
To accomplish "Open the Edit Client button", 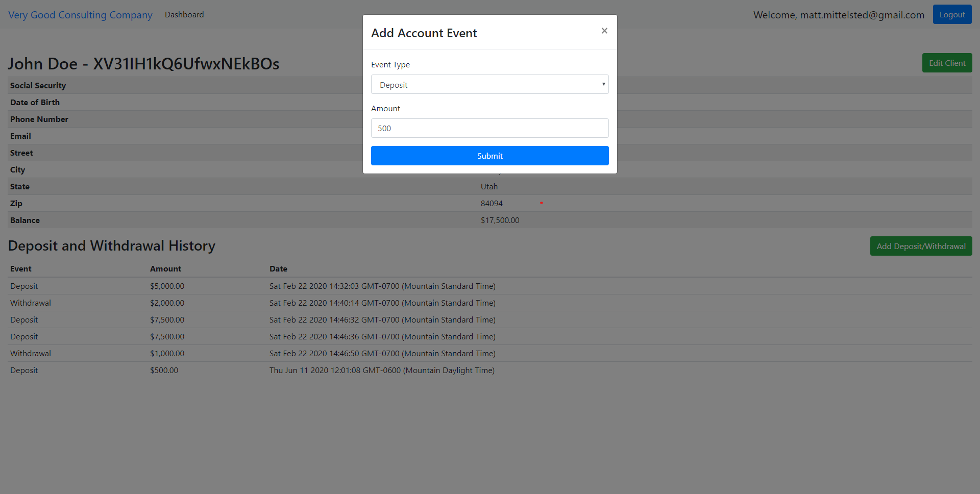I will [947, 63].
